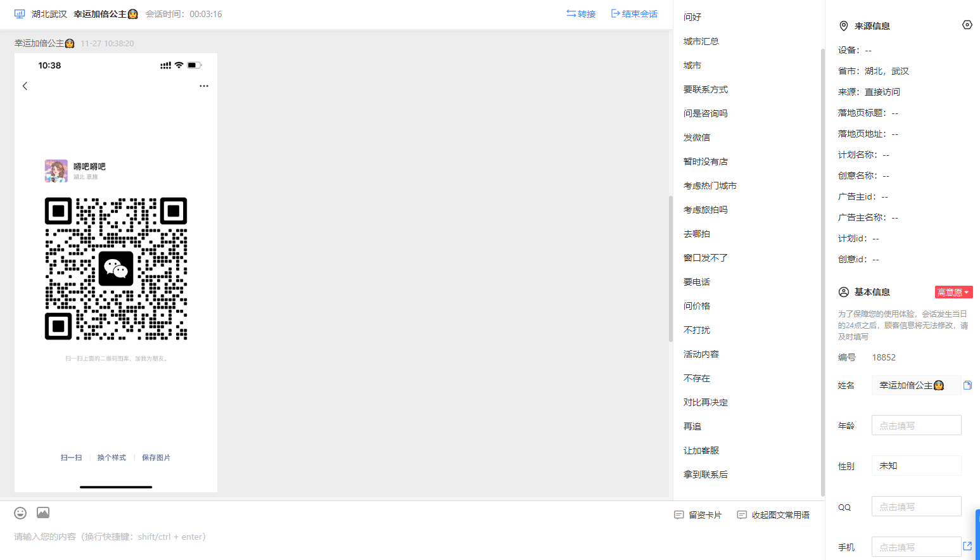980x560 pixels.
Task: Click the right info panel scrollbar
Action: coord(823,272)
